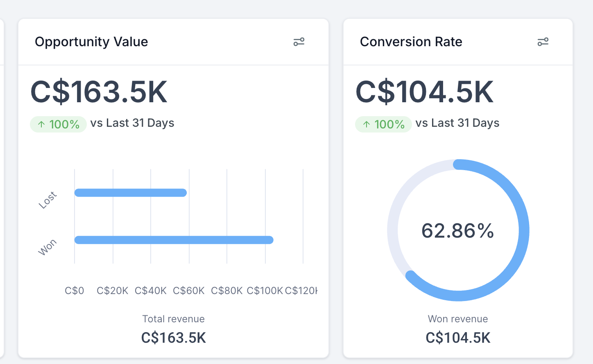
Task: Click the green up-arrow on Conversion Rate
Action: coord(366,124)
